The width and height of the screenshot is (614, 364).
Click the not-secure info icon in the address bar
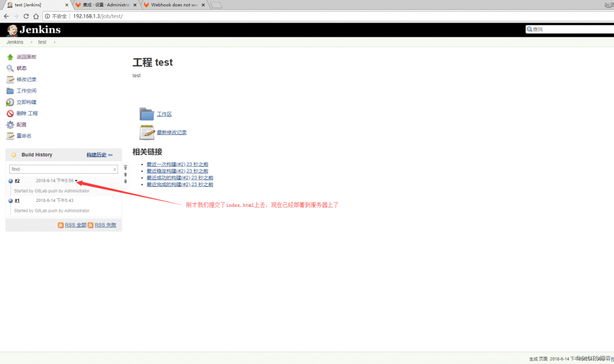click(x=47, y=16)
